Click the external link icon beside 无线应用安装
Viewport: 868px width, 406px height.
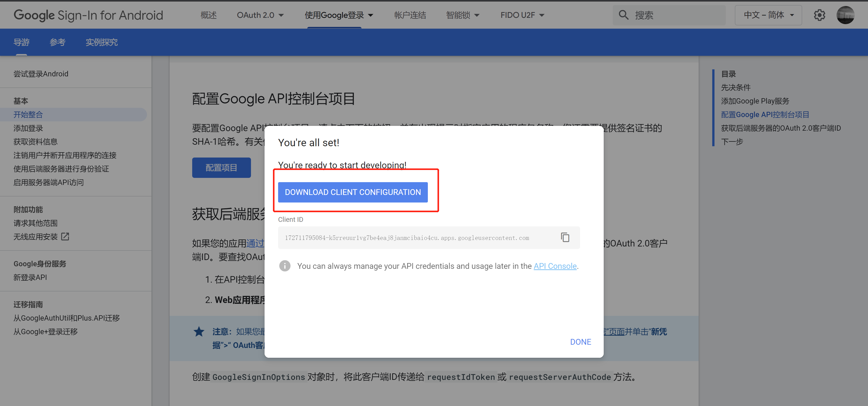coord(65,236)
